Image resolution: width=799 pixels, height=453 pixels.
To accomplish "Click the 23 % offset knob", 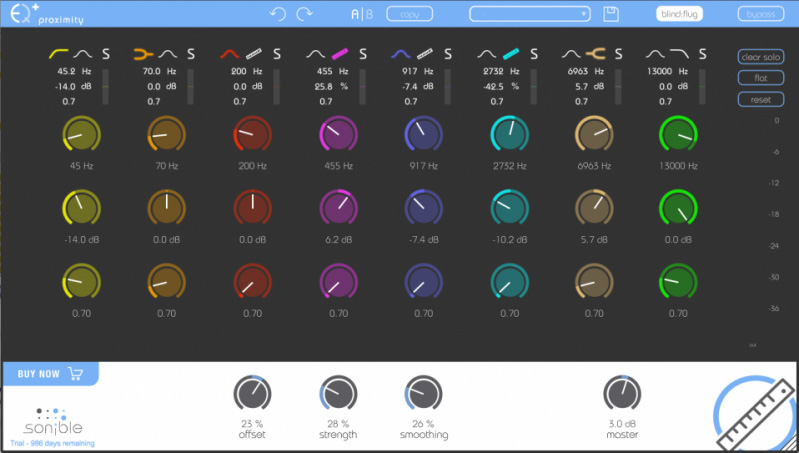I will [252, 394].
